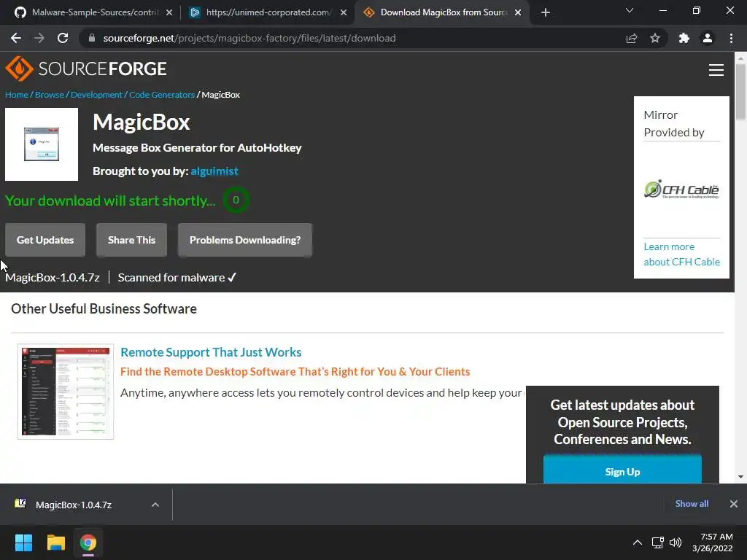747x560 pixels.
Task: Open Chrome's three-dot menu
Action: [x=731, y=38]
